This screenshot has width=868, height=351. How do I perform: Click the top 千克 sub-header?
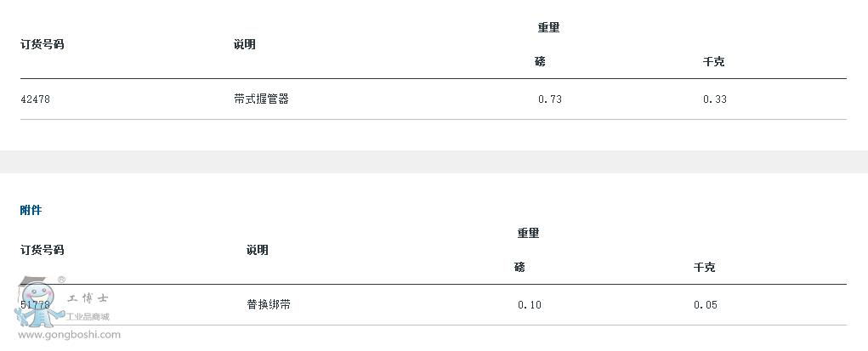point(713,61)
